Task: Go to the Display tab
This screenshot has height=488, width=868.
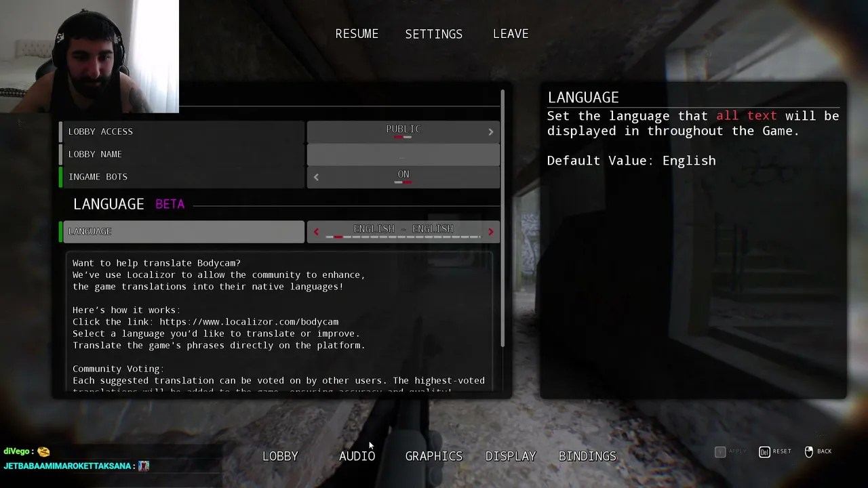Action: [511, 456]
